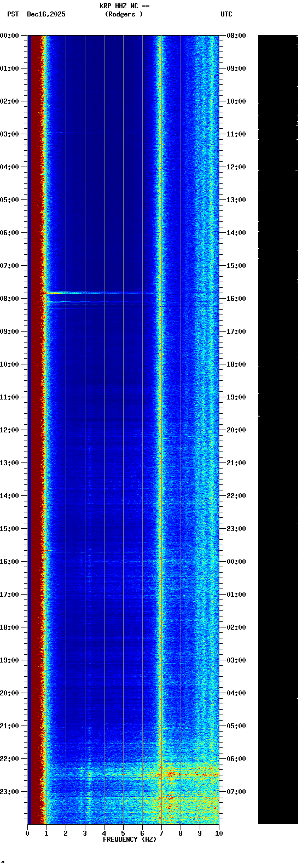Screen dimensions: 302x868
Task: Click the 23:00 label on the PST axis
Action: (10, 792)
